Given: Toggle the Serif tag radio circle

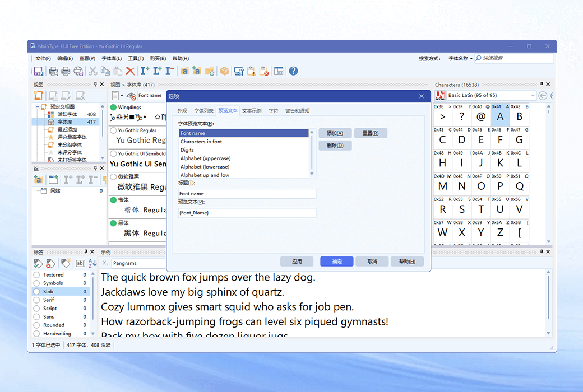Looking at the screenshot, I should [x=36, y=300].
